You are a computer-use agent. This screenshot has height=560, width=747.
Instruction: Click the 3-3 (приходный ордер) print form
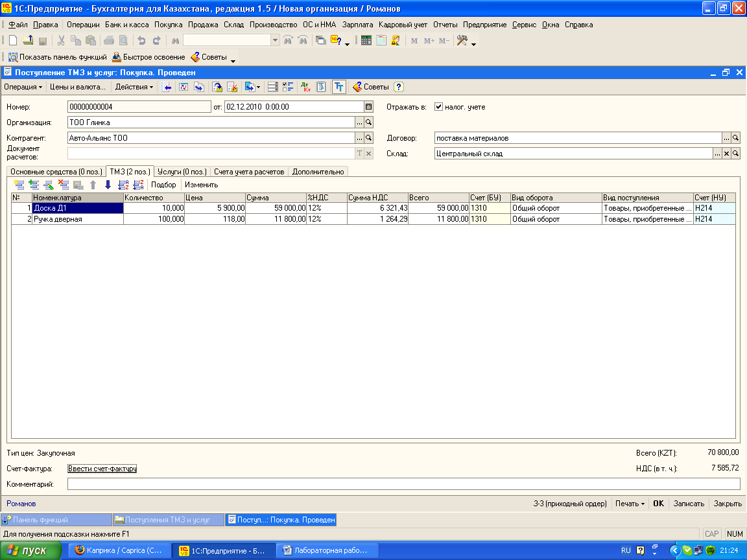570,504
